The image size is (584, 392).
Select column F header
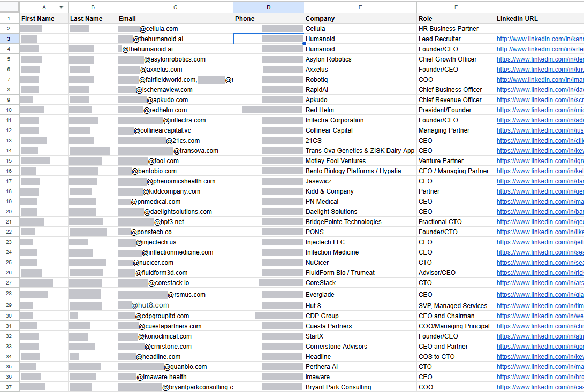tap(456, 7)
